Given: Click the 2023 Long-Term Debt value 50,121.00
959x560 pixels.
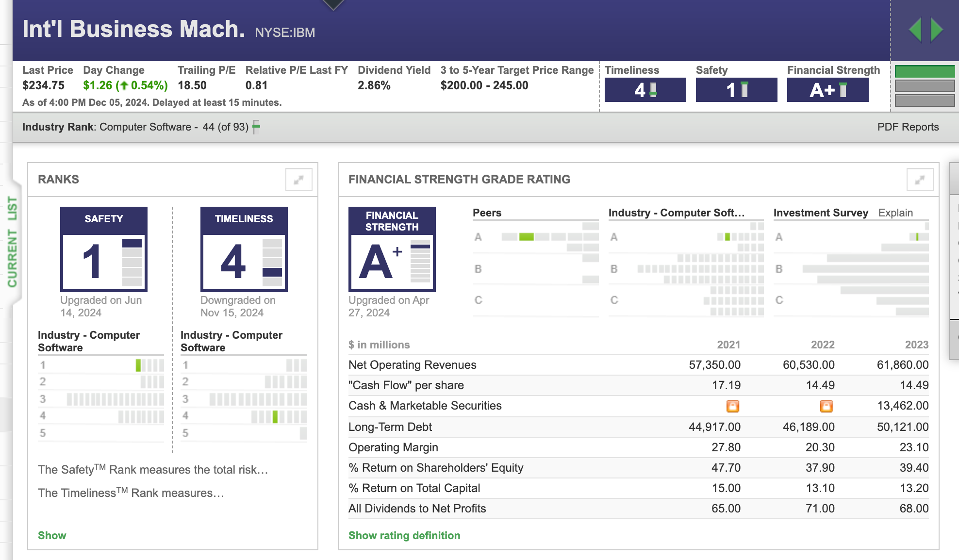Looking at the screenshot, I should point(903,427).
